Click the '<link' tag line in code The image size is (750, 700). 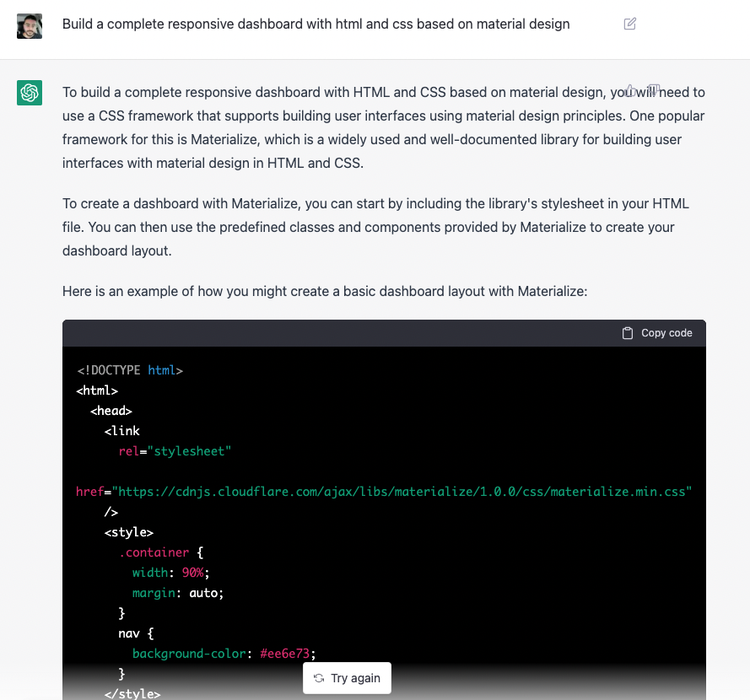click(122, 431)
